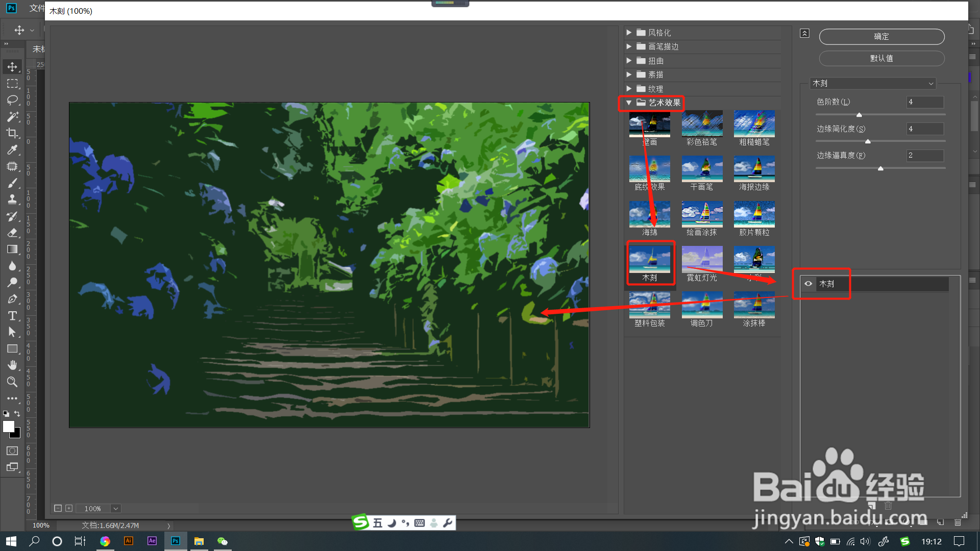Select the Lasso tool in toolbar

(x=12, y=100)
